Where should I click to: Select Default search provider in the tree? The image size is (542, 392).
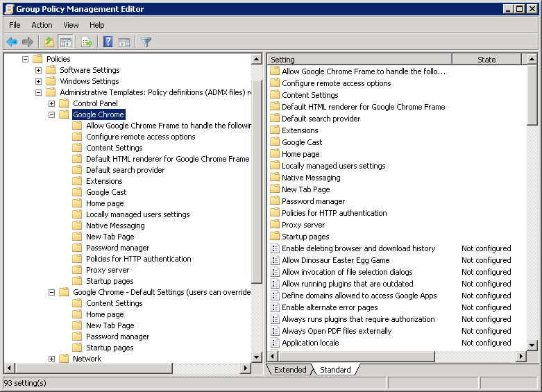(125, 170)
